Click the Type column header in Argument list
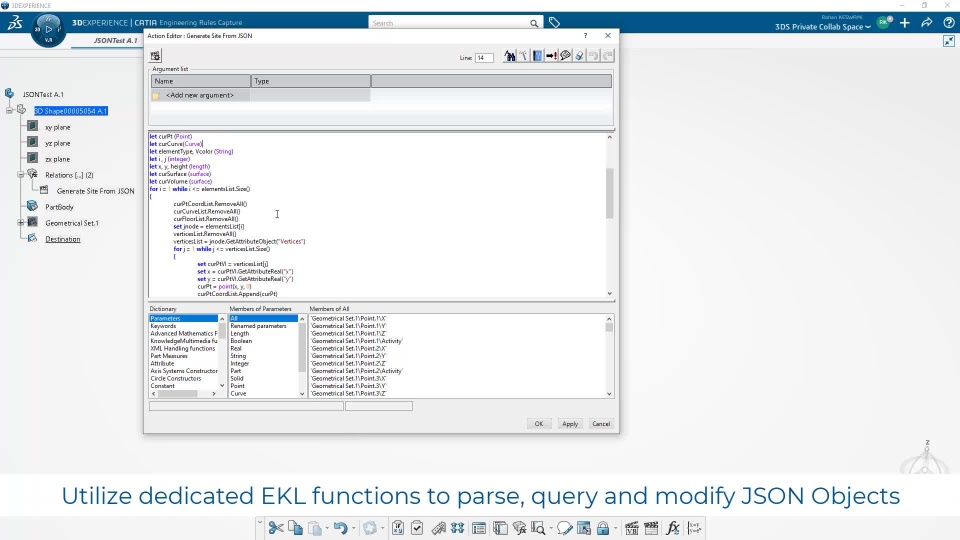This screenshot has height=540, width=960. pyautogui.click(x=311, y=81)
